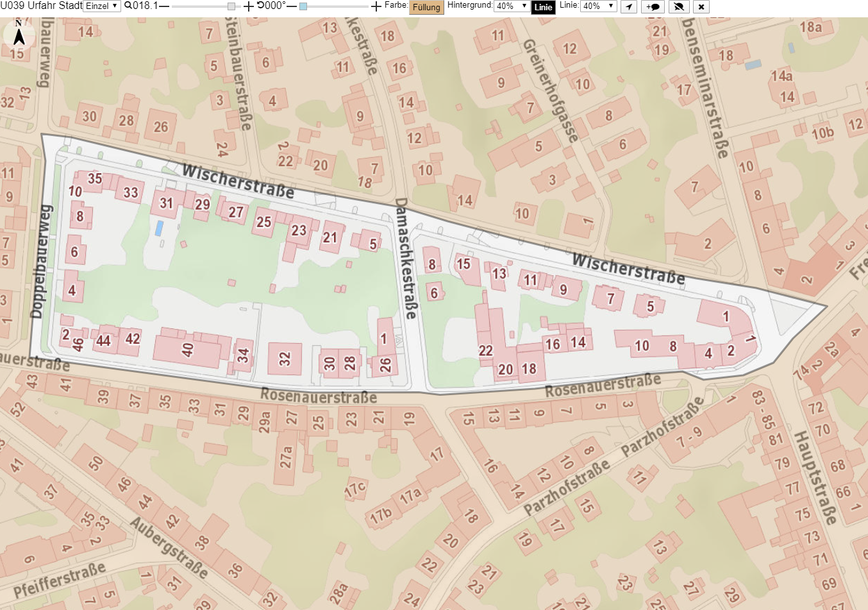
Task: Open the Hintergrund opacity dropdown
Action: pyautogui.click(x=511, y=6)
